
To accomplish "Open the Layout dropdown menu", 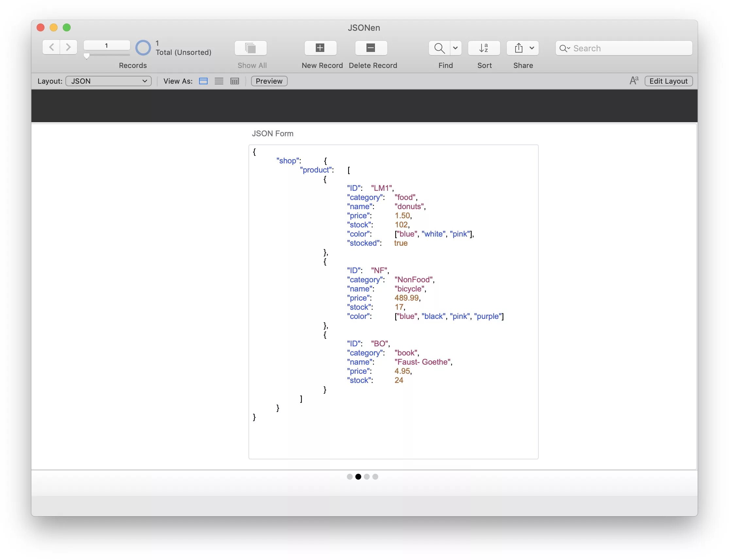I will click(108, 81).
